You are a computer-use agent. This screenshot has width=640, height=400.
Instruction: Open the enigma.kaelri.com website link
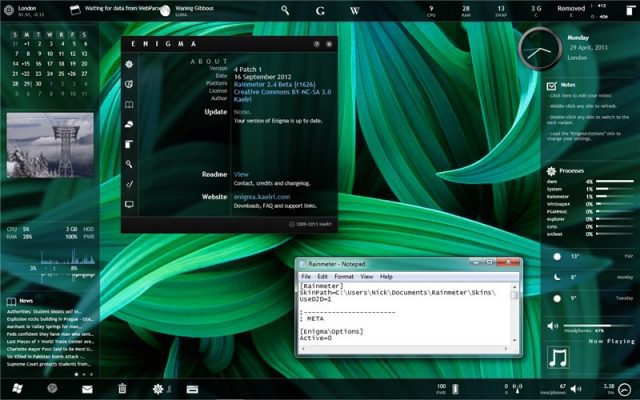(261, 197)
